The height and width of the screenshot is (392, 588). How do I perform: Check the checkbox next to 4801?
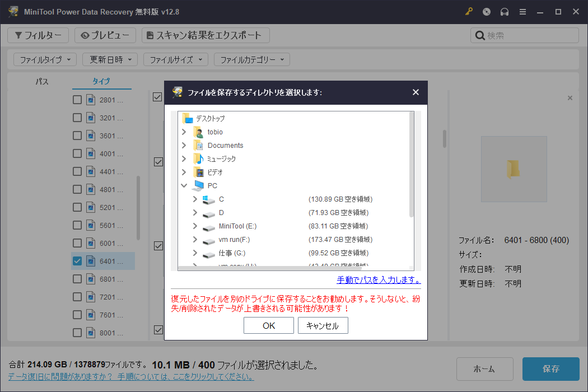click(x=76, y=189)
